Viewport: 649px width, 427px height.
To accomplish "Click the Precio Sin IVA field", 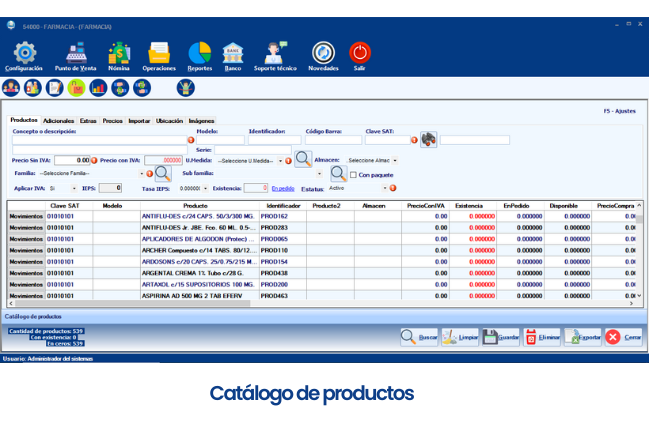I will click(72, 160).
